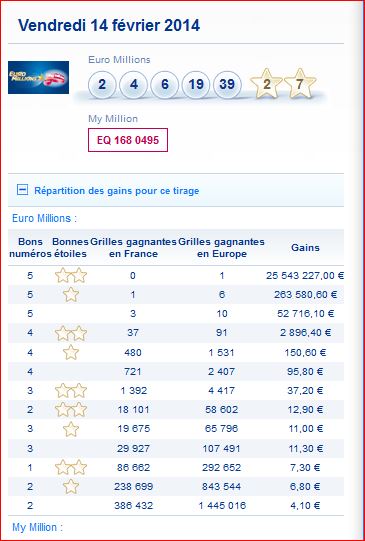The width and height of the screenshot is (365, 541).
Task: Click the Gains column header
Action: (x=305, y=248)
